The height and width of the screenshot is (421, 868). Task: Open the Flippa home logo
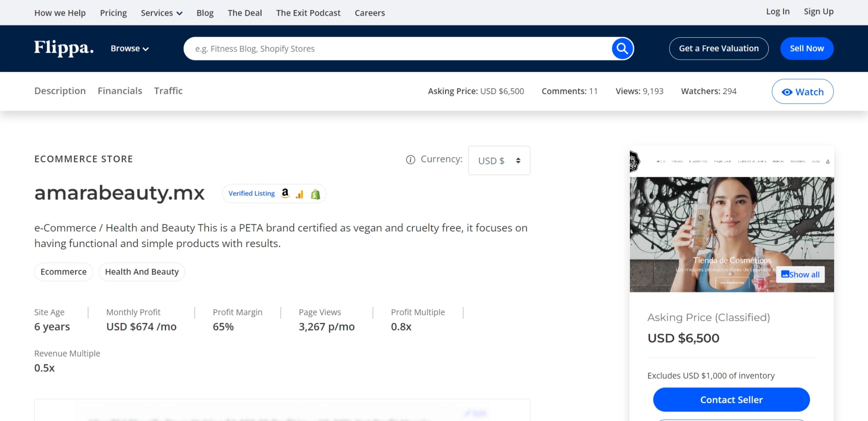click(63, 48)
